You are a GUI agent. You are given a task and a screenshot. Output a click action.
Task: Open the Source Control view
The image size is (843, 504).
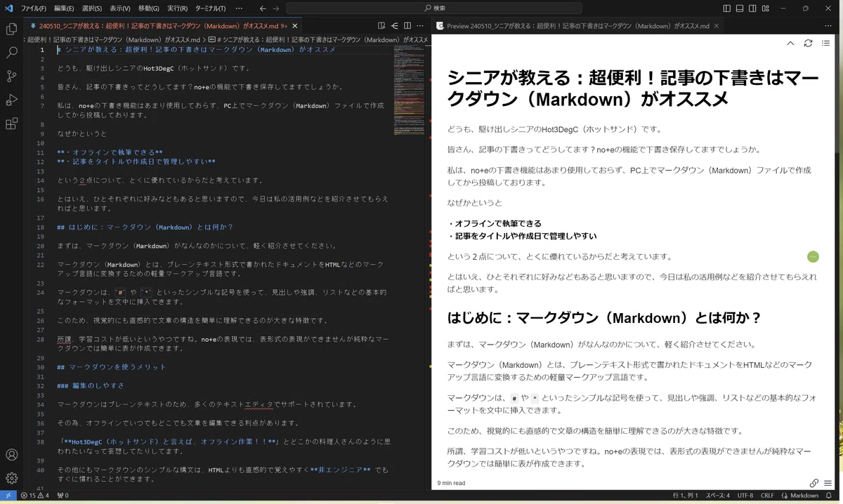point(11,77)
